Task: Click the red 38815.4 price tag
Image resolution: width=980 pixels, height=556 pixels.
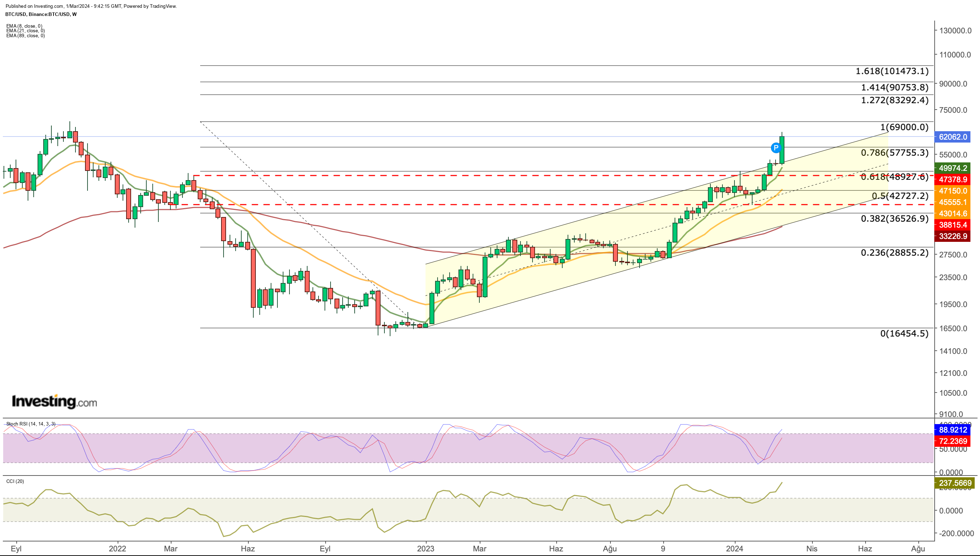Action: 953,225
